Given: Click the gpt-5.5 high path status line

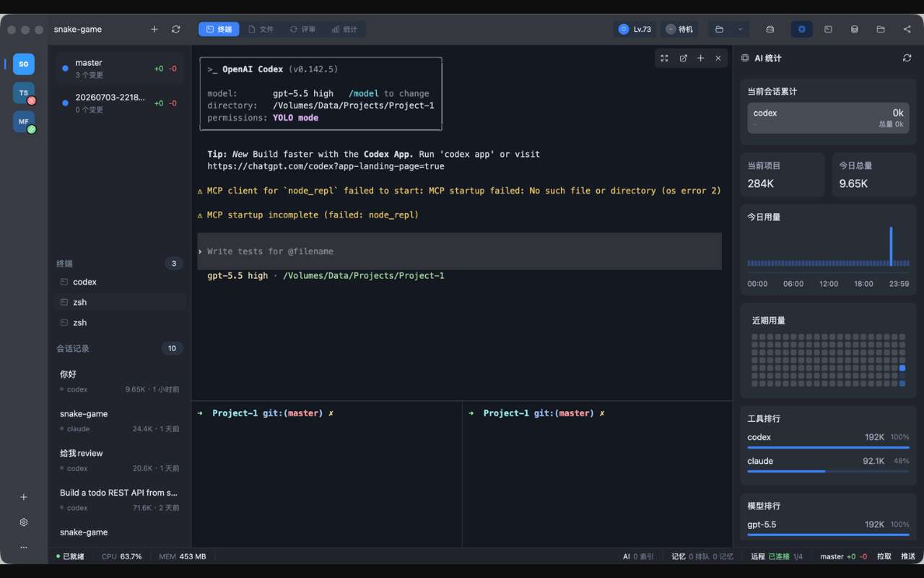Looking at the screenshot, I should click(x=326, y=275).
